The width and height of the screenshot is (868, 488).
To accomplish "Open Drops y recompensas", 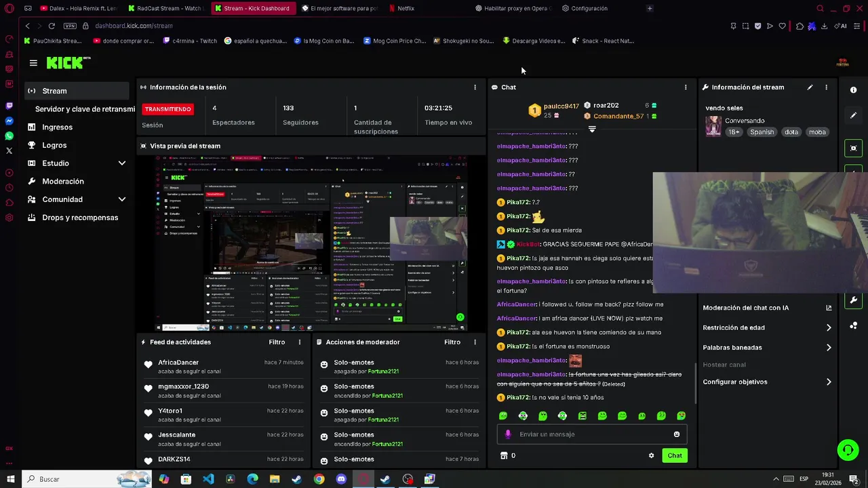I will tap(80, 218).
